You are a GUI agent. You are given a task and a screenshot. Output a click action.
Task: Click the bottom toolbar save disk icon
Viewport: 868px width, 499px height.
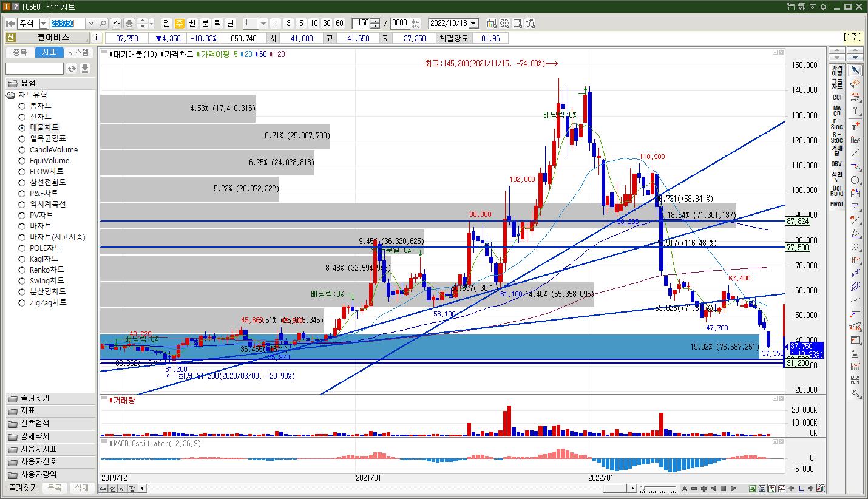coord(762,489)
